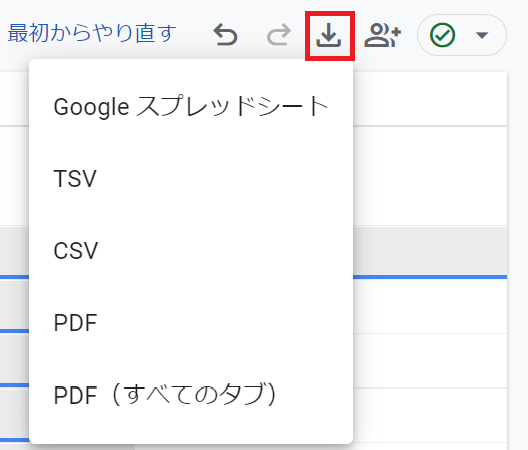528x450 pixels.
Task: Choose PDF（すべてのタブ）option
Action: pyautogui.click(x=191, y=395)
